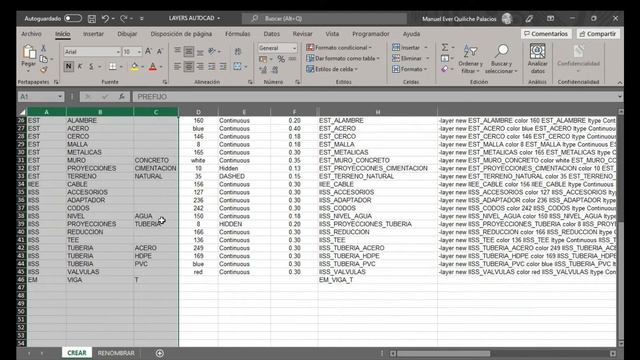Open Dar formato como tabla
The width and height of the screenshot is (640, 360).
pos(343,58)
